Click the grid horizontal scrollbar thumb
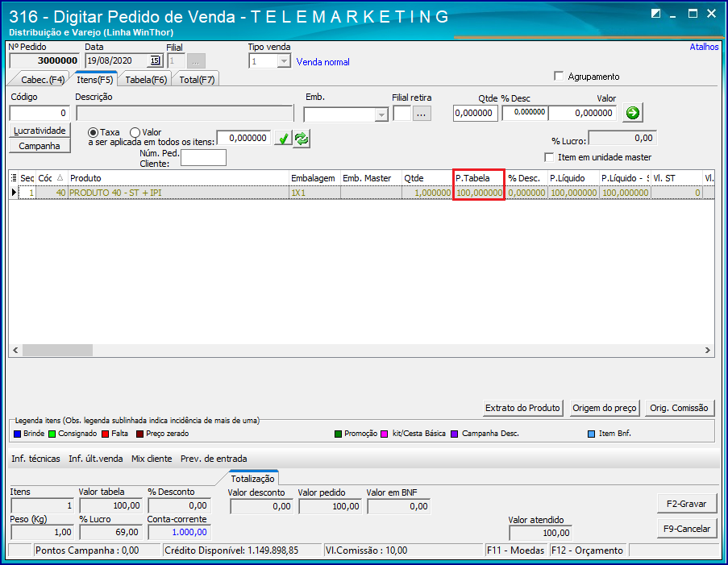The image size is (728, 565). [x=57, y=350]
